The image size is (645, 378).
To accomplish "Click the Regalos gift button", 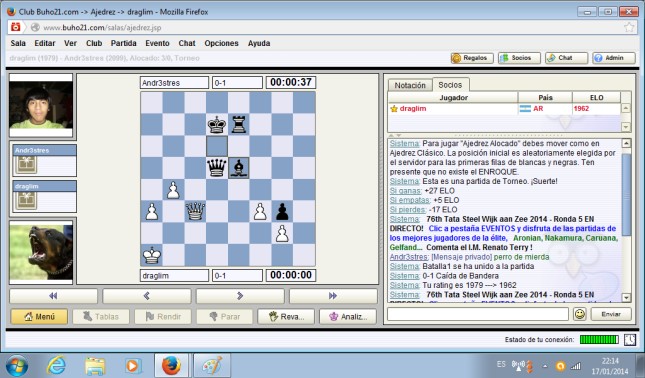I will [472, 58].
